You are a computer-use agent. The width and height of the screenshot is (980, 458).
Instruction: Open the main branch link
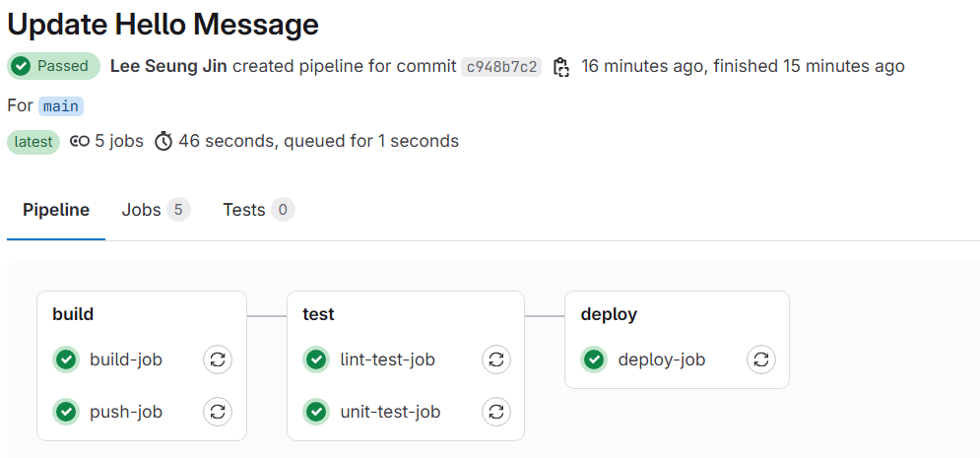click(61, 106)
